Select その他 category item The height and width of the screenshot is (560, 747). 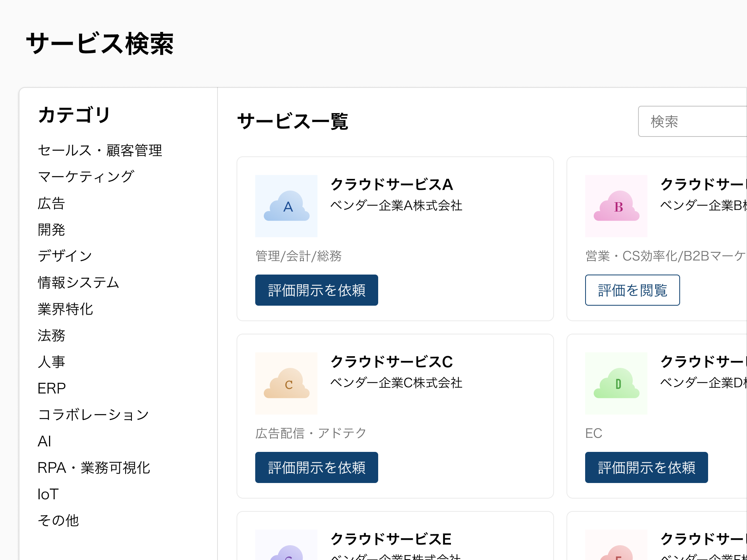point(58,520)
